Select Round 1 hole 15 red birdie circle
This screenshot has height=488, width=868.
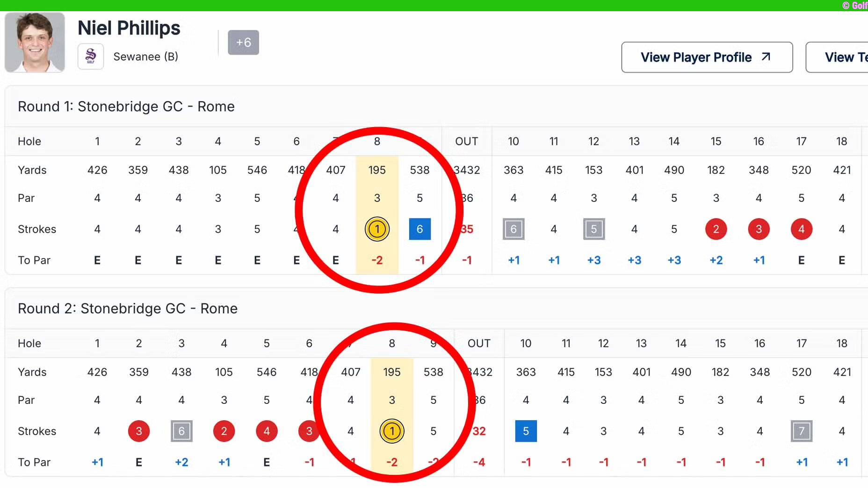716,229
